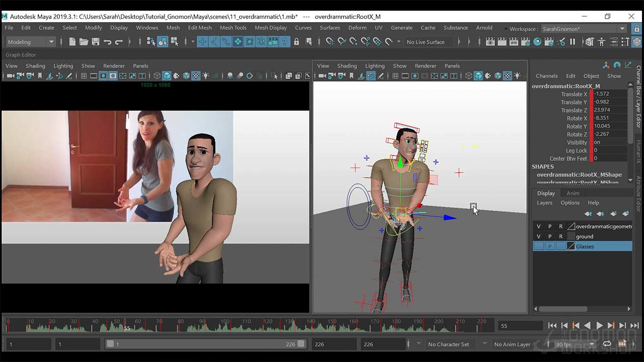This screenshot has height=362, width=644.
Task: Click the No Live Surface field
Action: (426, 42)
